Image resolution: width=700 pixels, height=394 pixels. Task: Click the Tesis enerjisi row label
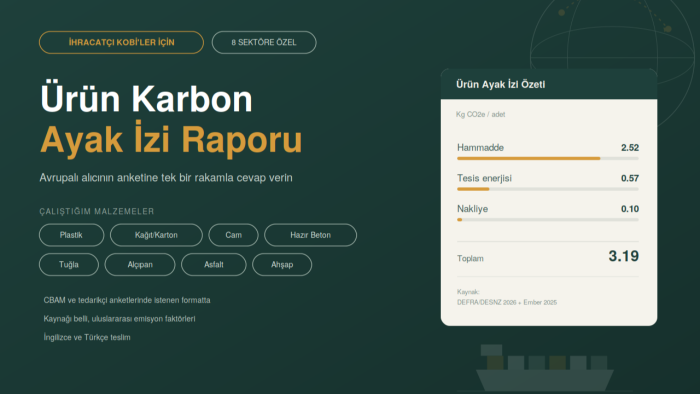click(x=484, y=178)
